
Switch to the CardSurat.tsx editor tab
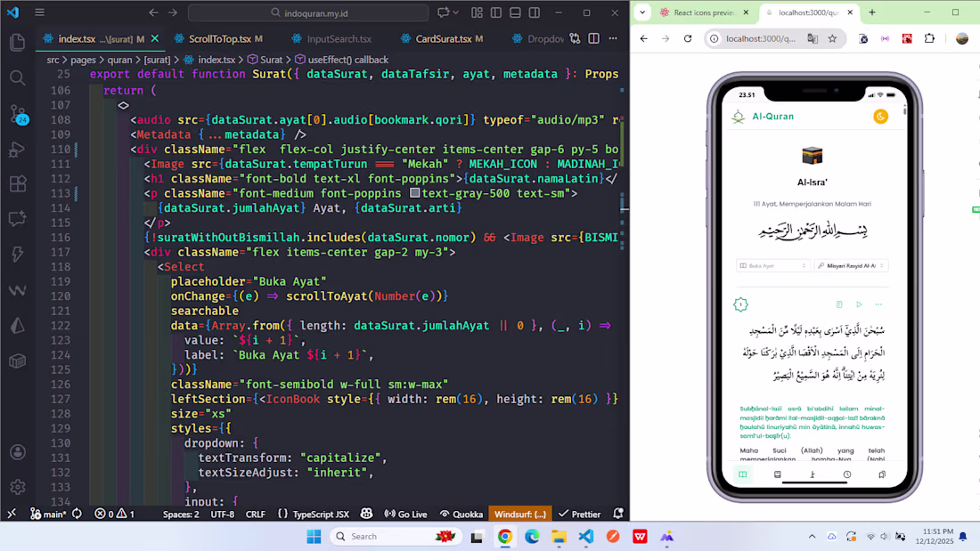coord(443,39)
